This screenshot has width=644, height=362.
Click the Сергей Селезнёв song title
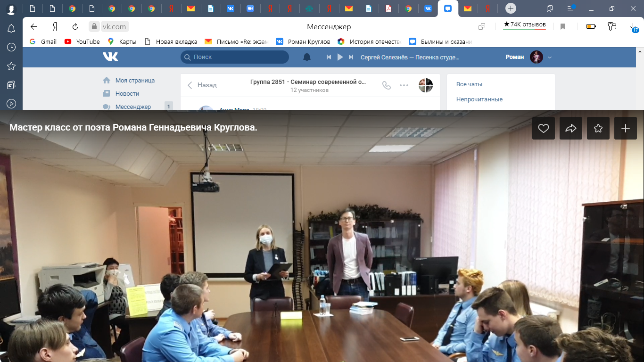click(410, 57)
